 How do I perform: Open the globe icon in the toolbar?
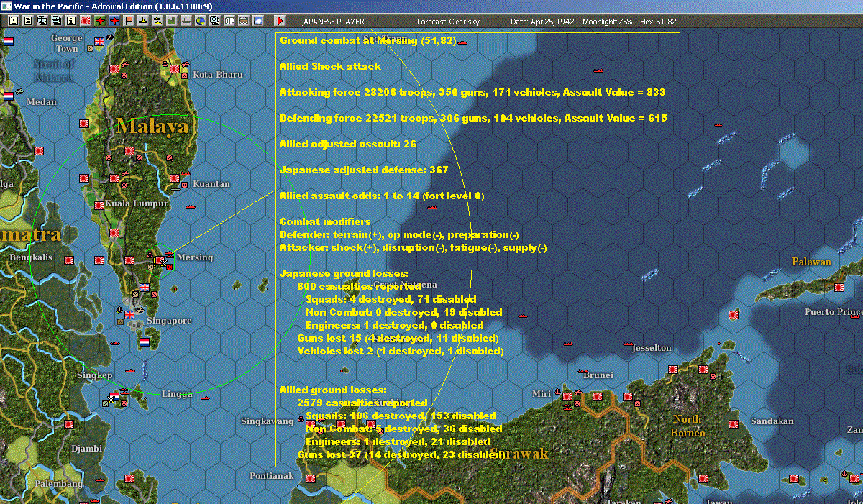200,21
